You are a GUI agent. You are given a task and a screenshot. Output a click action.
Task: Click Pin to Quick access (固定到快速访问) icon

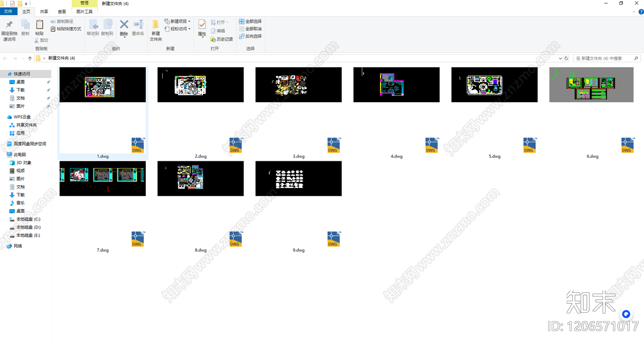tap(9, 25)
